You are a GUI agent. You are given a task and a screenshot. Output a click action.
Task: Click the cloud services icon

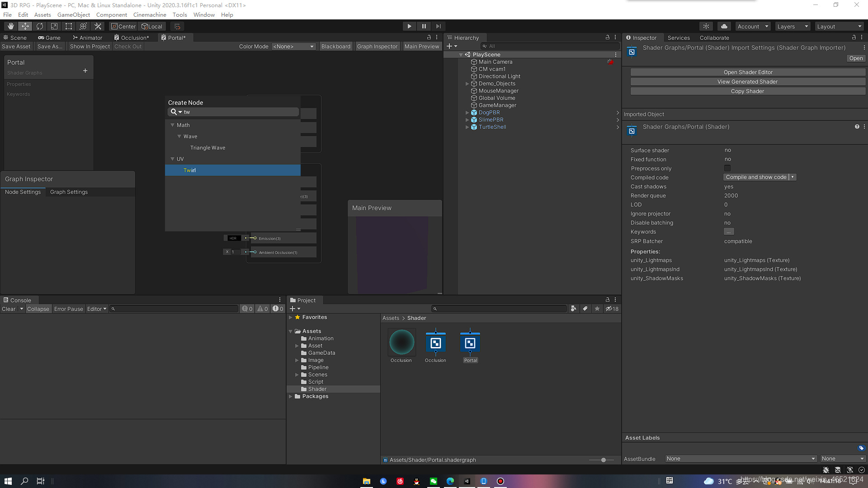(724, 26)
